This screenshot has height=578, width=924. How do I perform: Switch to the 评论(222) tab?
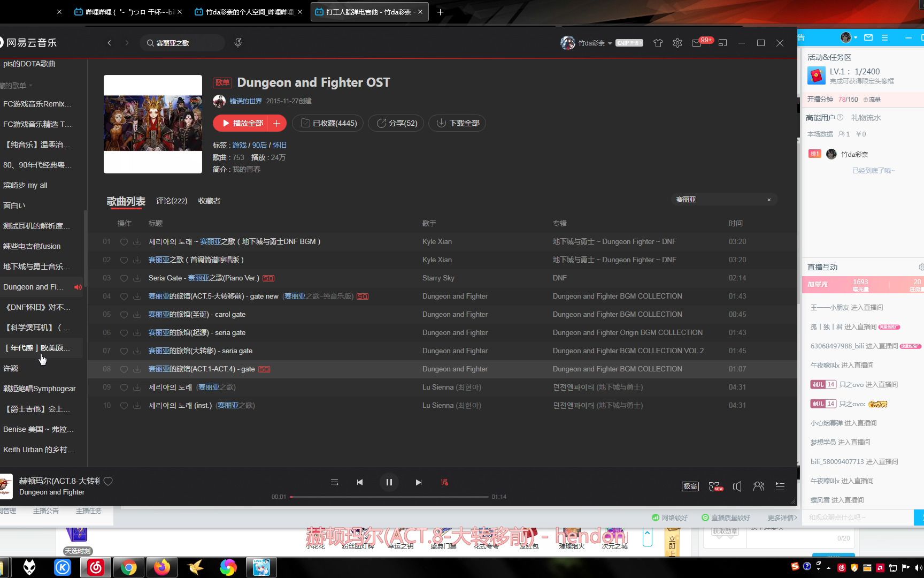(172, 201)
